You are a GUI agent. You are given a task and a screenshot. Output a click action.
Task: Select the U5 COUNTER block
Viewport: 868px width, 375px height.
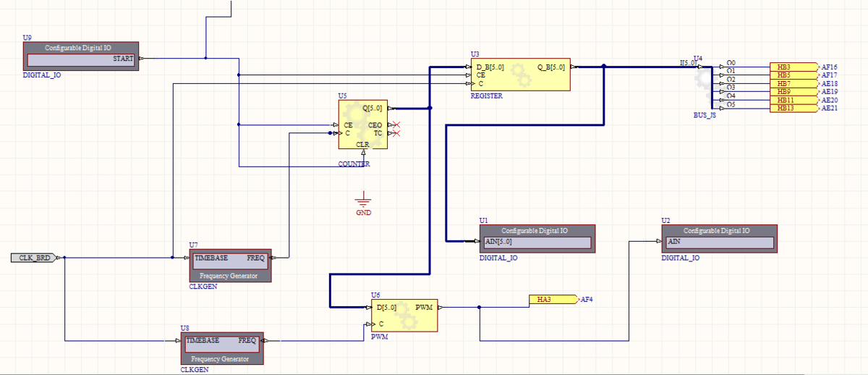coord(362,125)
